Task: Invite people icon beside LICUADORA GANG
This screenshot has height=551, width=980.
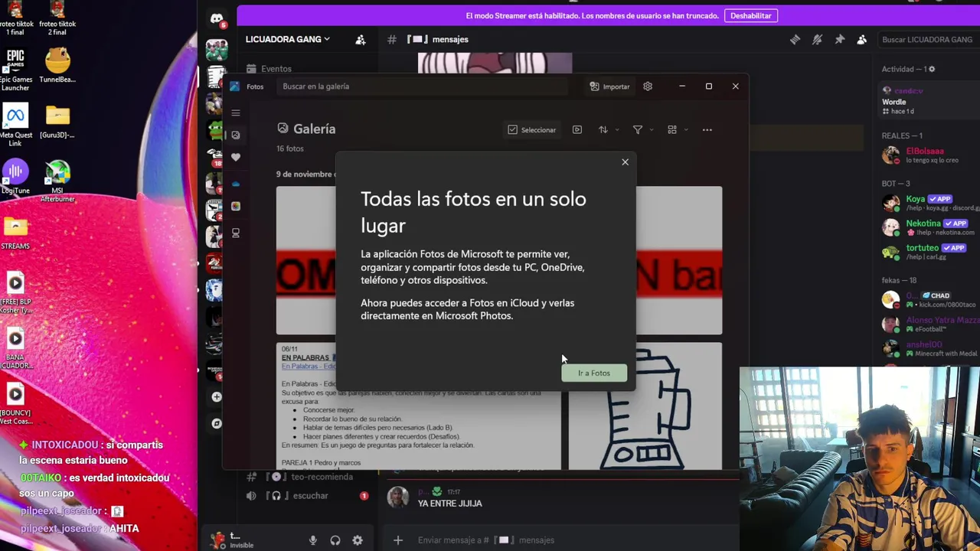Action: (x=361, y=39)
